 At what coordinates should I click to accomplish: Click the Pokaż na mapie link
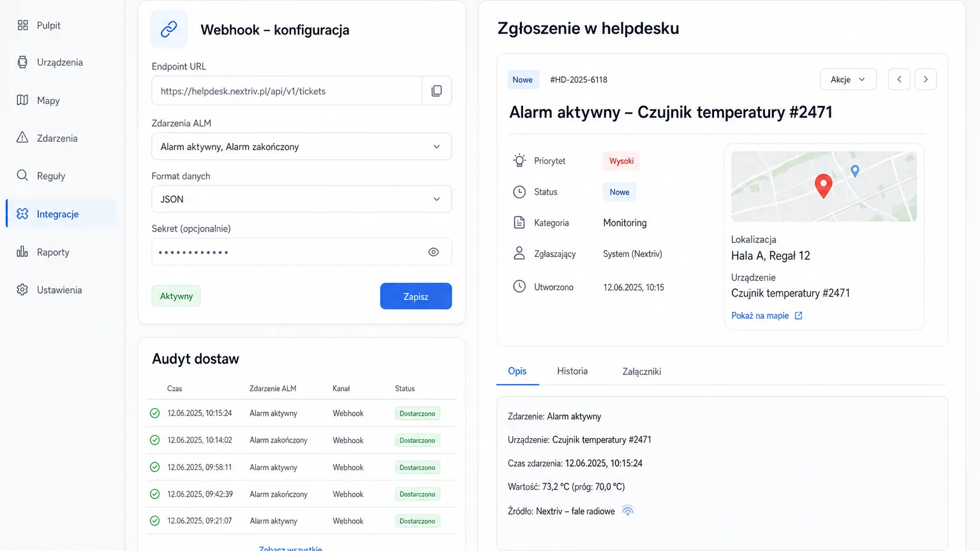pos(760,316)
